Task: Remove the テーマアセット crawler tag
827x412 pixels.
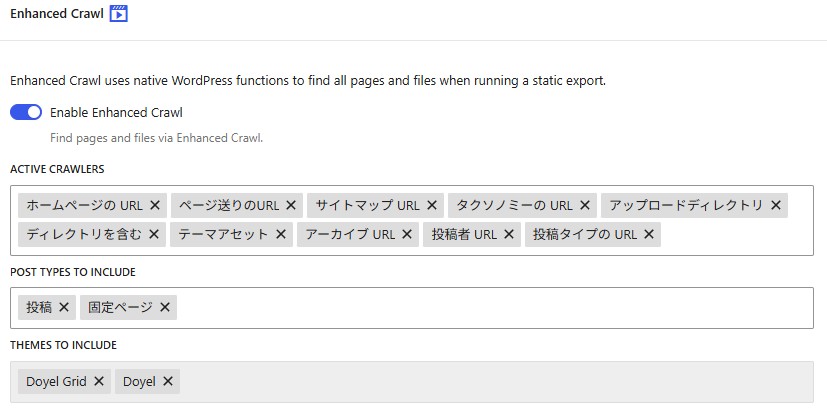Action: [281, 234]
